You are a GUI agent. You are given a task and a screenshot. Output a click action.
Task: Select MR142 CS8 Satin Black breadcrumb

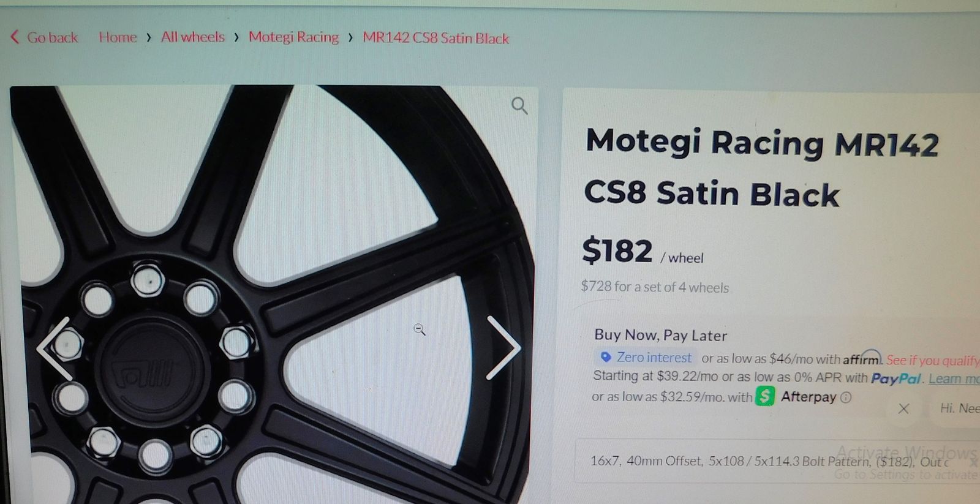[x=435, y=38]
